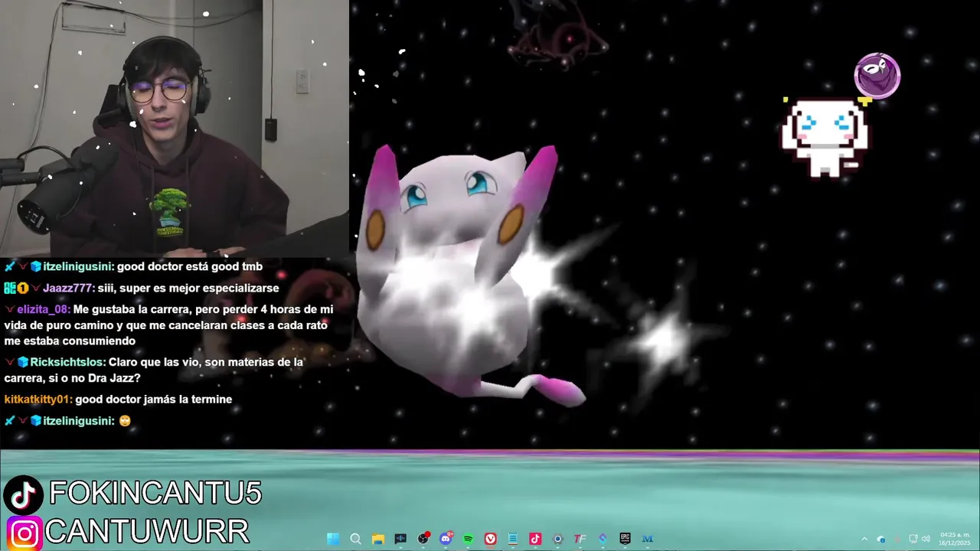Open Notepad from the taskbar

tap(513, 539)
